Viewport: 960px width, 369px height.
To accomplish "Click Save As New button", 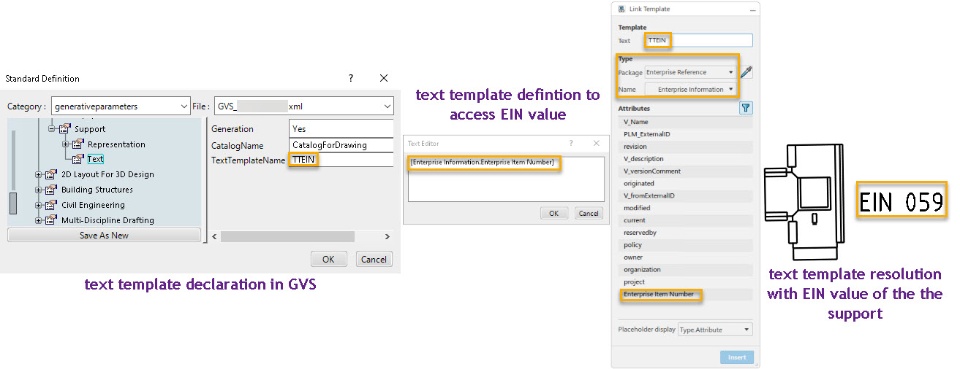I will tap(104, 235).
